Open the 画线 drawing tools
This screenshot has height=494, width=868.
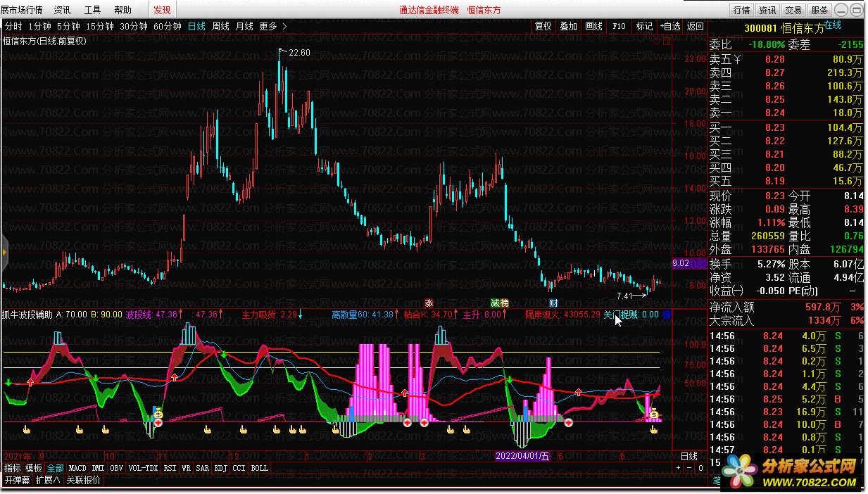coord(593,26)
